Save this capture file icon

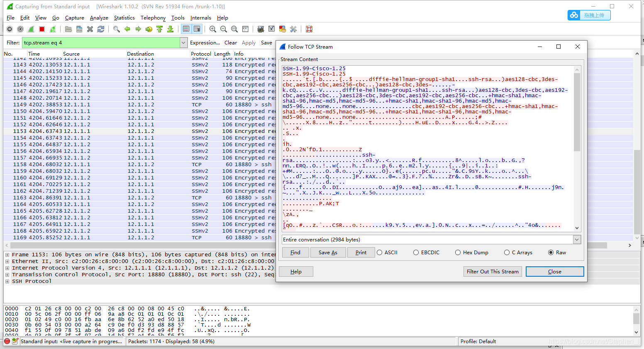pyautogui.click(x=79, y=29)
